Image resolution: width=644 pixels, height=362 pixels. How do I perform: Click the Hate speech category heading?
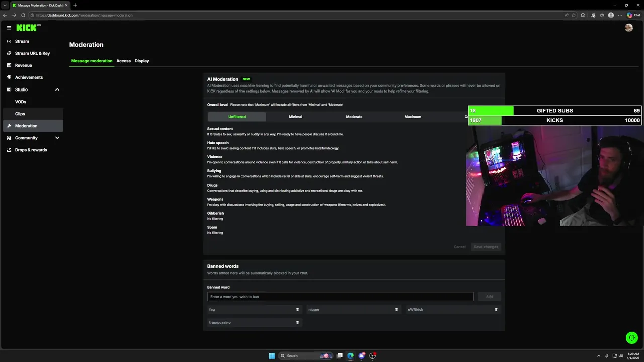(218, 143)
